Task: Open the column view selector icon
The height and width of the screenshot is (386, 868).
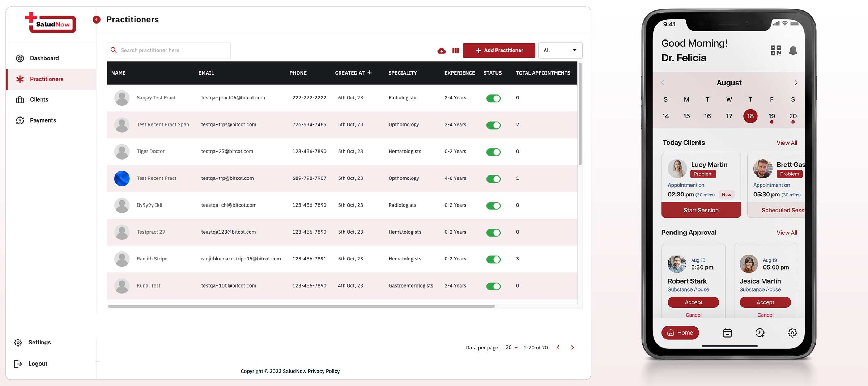Action: 455,51
